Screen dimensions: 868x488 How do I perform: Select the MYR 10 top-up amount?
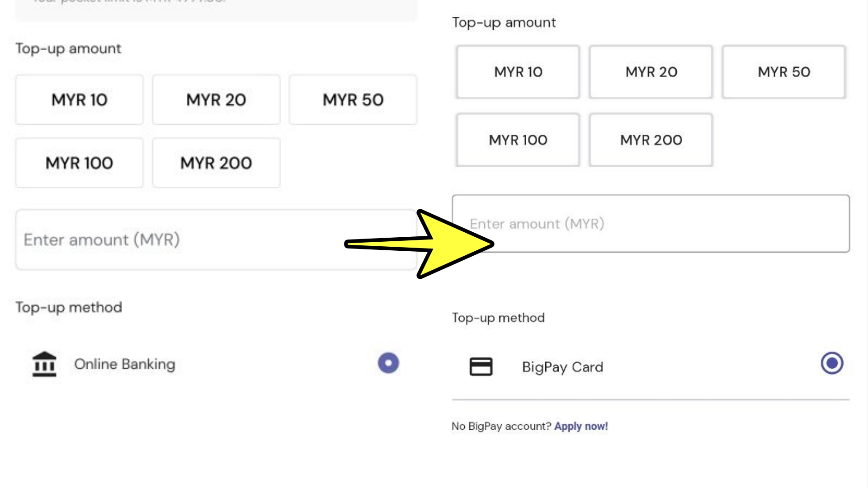click(x=79, y=99)
